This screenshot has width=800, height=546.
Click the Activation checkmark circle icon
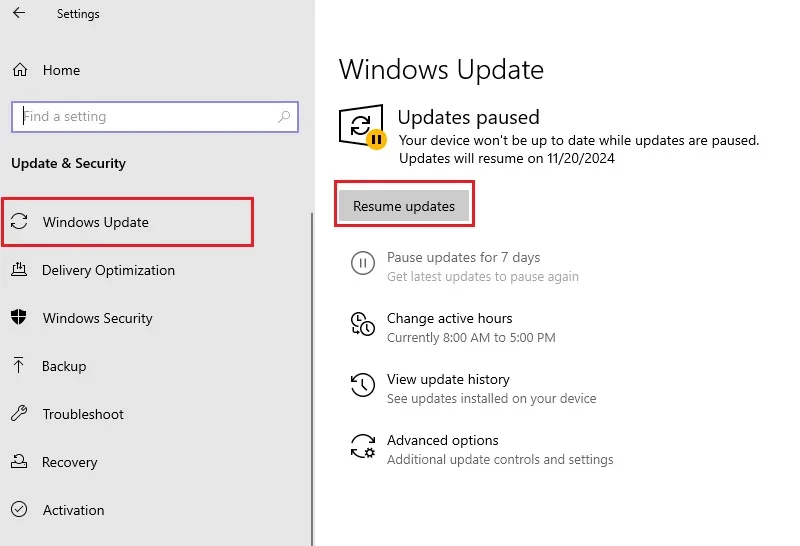click(19, 509)
